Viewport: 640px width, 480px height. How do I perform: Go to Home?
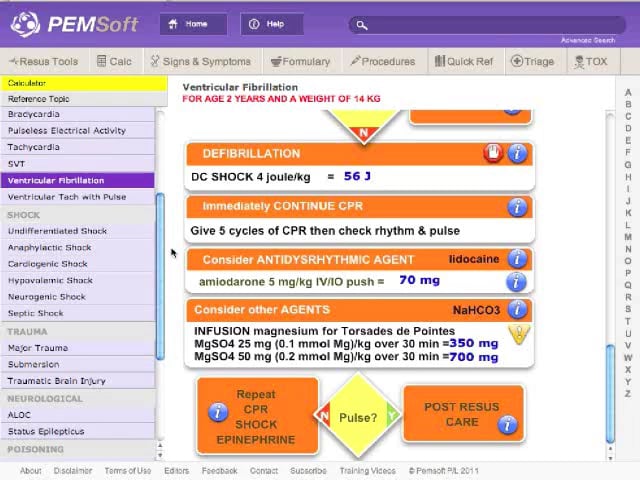(193, 24)
